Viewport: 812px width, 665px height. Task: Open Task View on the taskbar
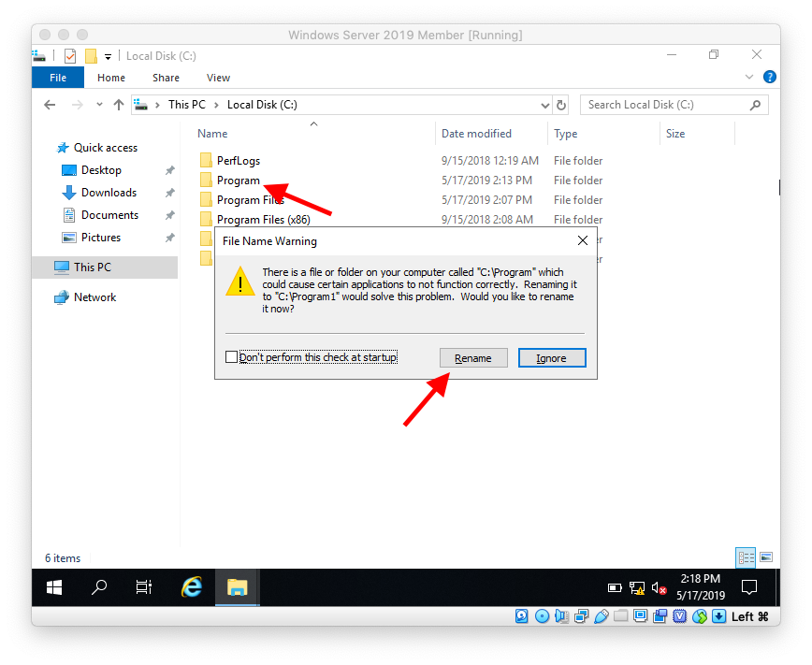[x=142, y=587]
